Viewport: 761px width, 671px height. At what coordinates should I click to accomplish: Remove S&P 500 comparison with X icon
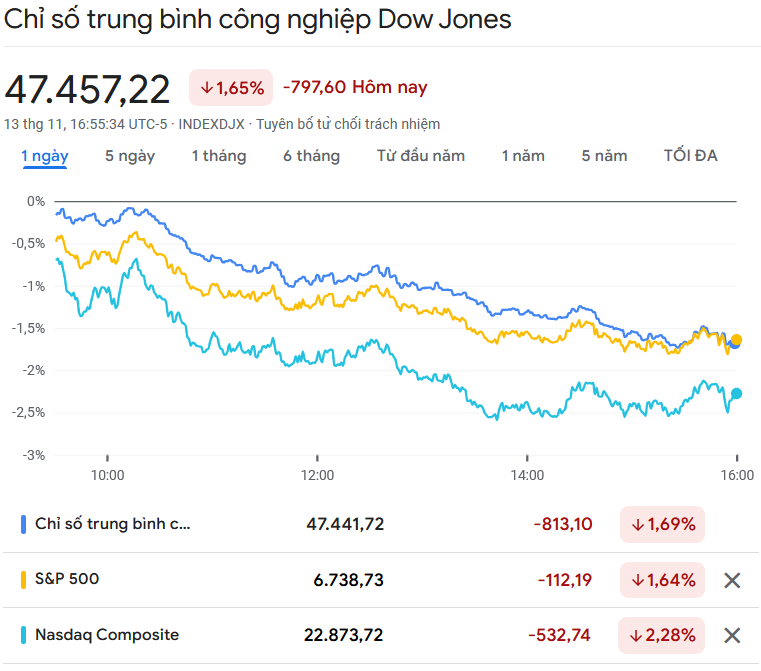coord(732,580)
